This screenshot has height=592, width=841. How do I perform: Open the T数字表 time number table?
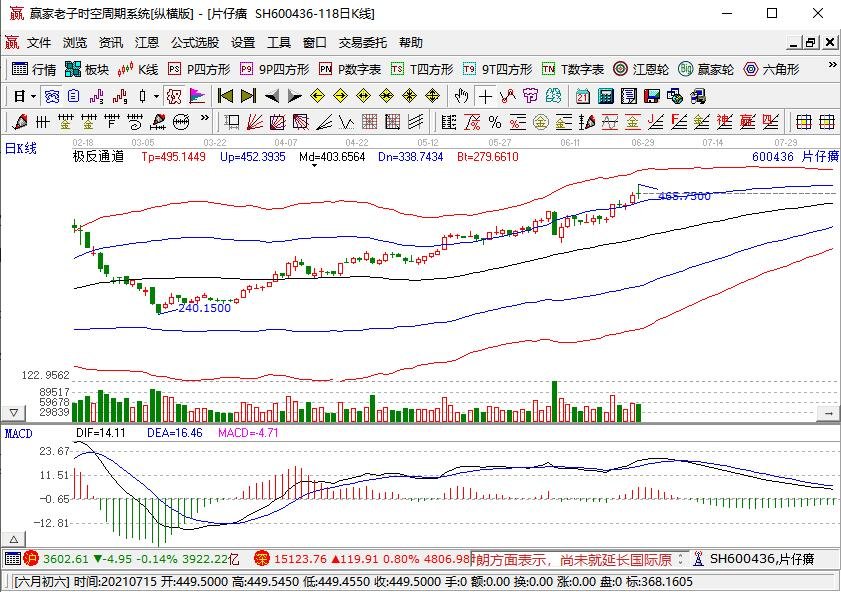[573, 69]
